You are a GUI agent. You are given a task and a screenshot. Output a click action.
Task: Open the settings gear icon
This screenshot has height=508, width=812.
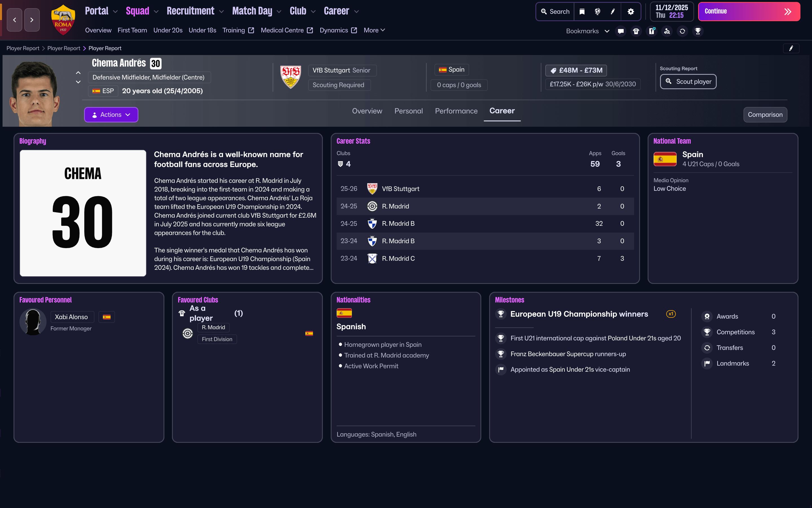click(631, 11)
